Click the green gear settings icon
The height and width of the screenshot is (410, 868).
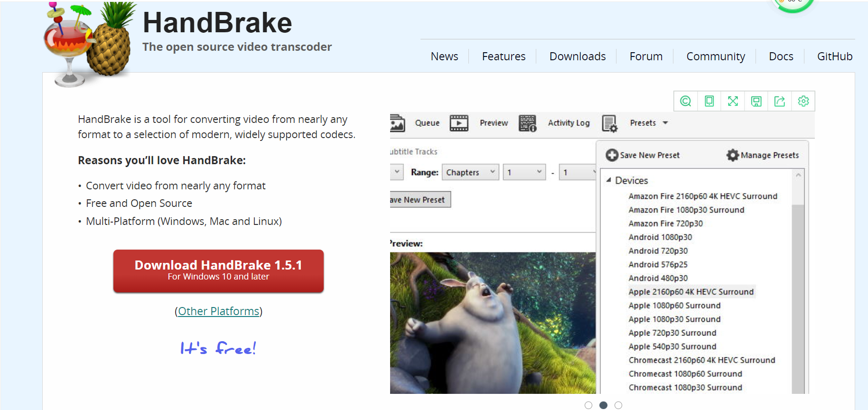click(x=803, y=101)
